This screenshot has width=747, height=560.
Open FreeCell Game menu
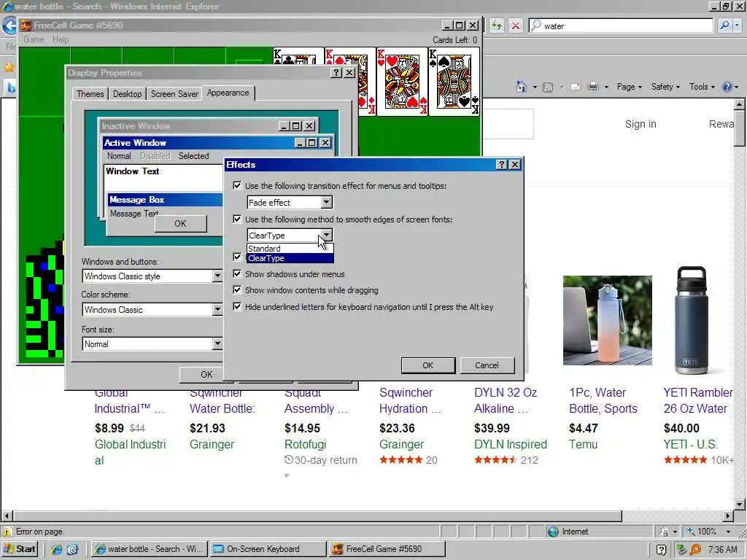point(34,39)
